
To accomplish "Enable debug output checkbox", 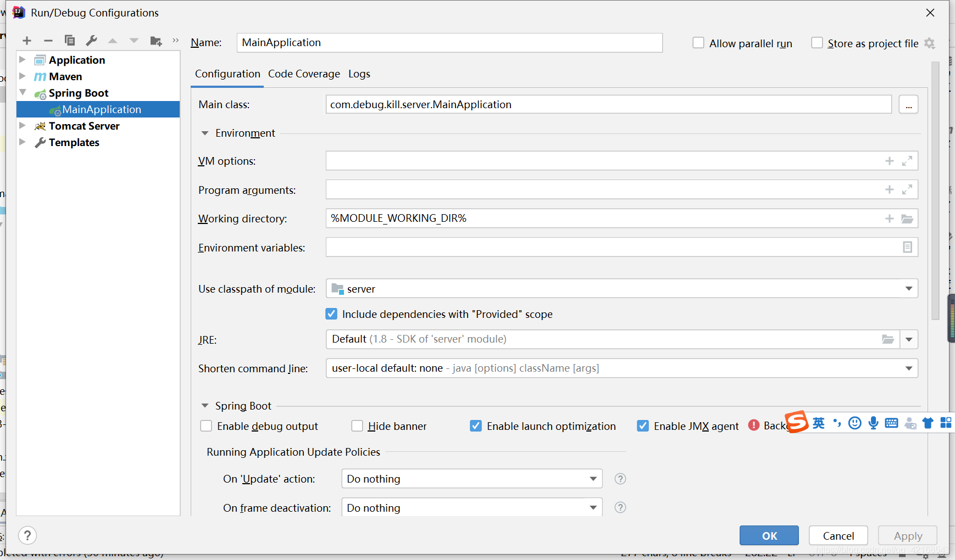I will 206,426.
